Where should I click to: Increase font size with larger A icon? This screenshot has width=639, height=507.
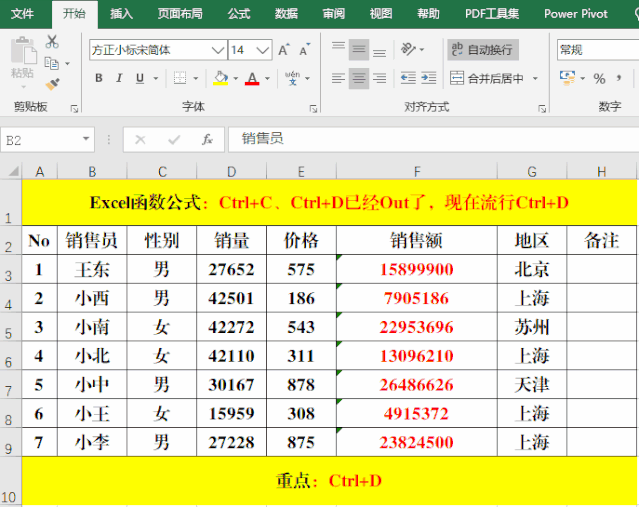point(285,50)
